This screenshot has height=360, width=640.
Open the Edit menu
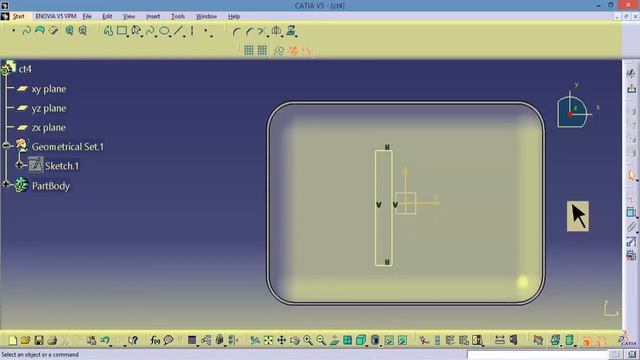[x=107, y=16]
